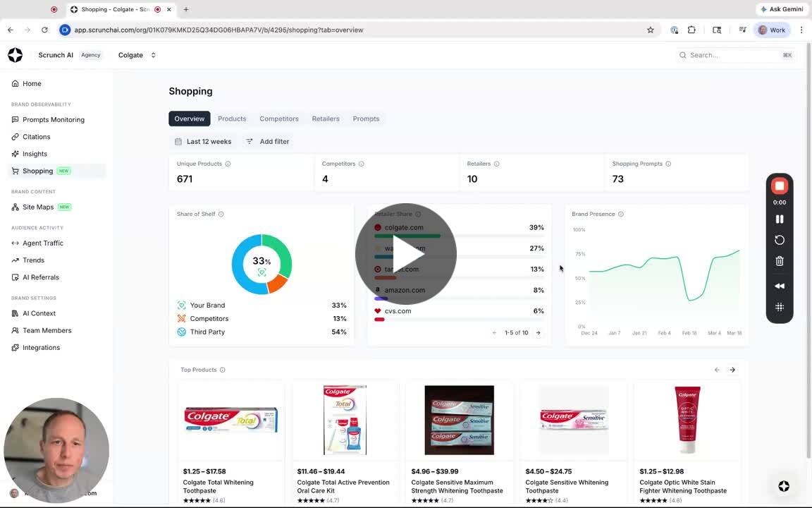The image size is (812, 508).
Task: Click the rewind icon in the recorder widget
Action: (x=780, y=286)
